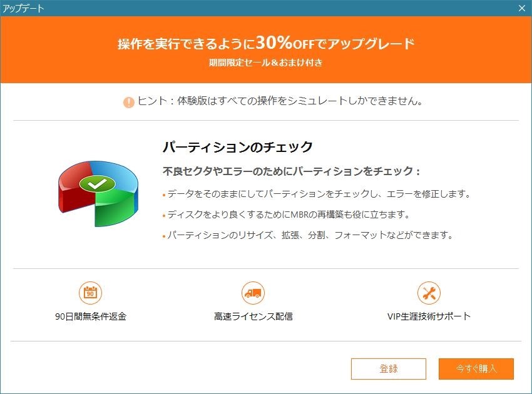This screenshot has height=394, width=532.
Task: Click the 高速ライセンス配信 label
Action: click(253, 316)
